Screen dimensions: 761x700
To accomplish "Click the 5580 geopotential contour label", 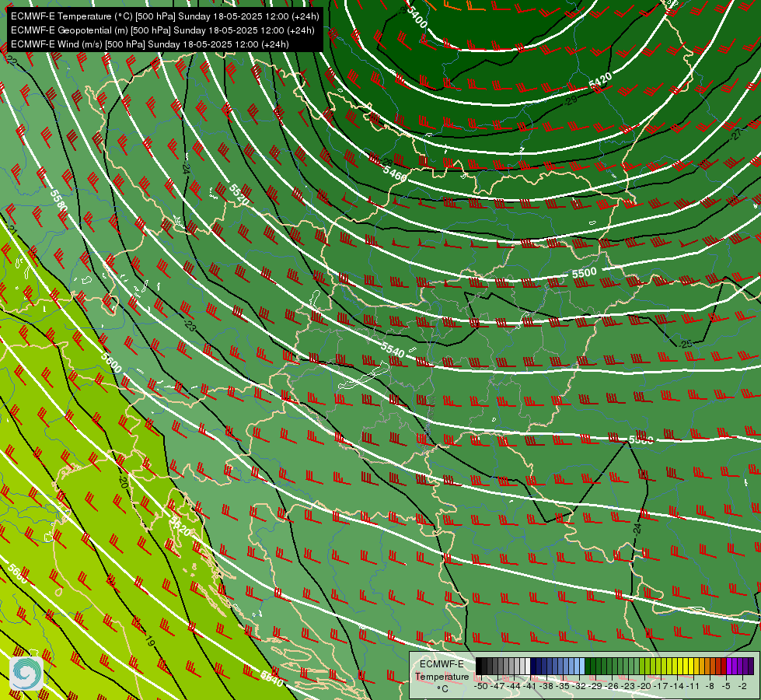I will 59,200.
